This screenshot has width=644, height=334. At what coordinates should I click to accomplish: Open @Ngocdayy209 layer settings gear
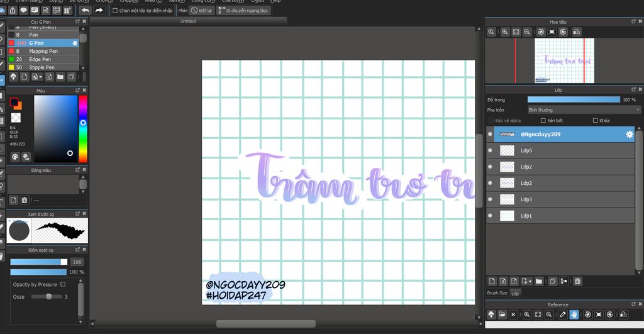(629, 135)
